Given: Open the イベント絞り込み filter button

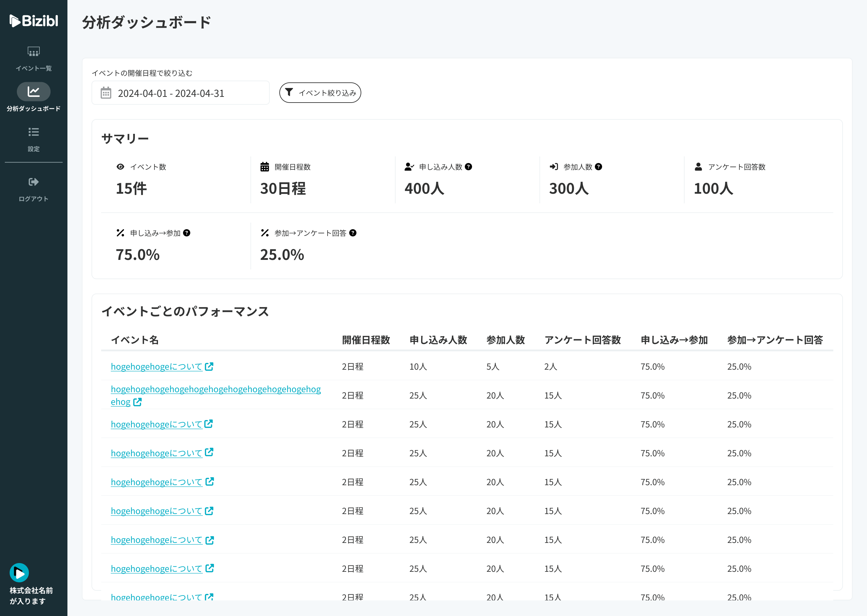Looking at the screenshot, I should pos(320,93).
